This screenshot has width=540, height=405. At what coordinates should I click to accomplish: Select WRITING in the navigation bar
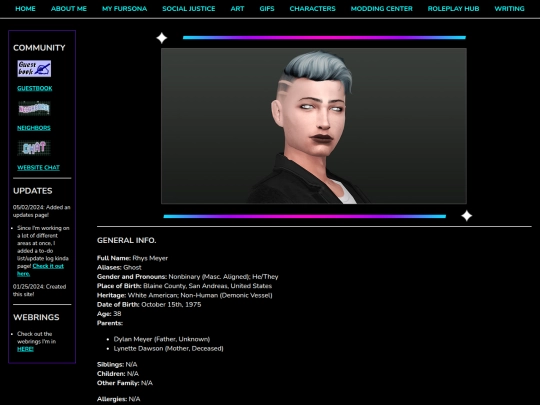[x=509, y=9]
